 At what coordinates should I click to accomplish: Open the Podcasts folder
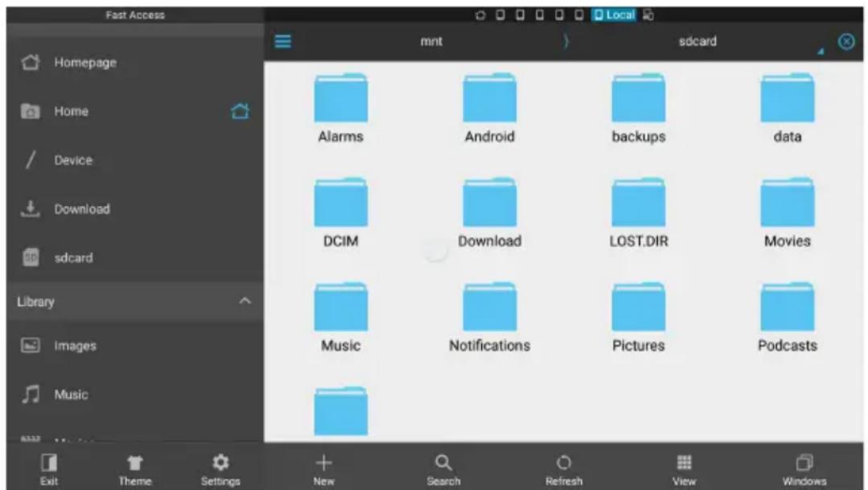(788, 318)
